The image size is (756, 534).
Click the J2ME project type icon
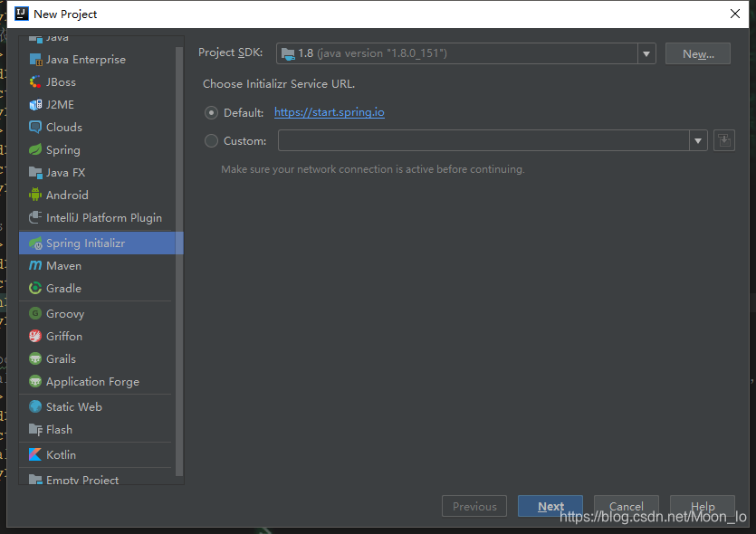pos(35,105)
